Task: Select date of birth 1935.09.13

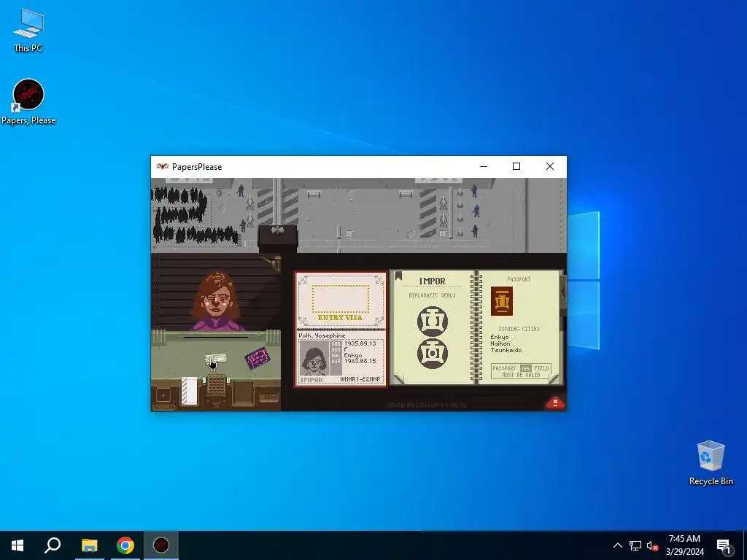Action: coord(360,343)
